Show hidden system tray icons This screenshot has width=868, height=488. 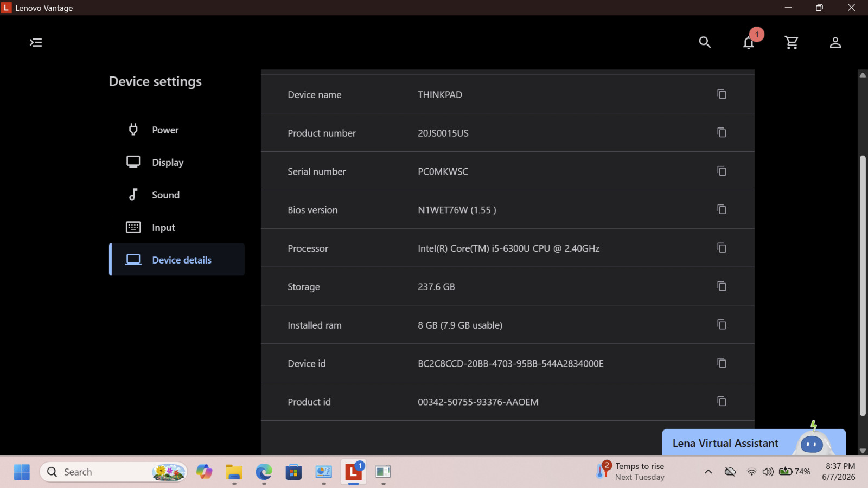pyautogui.click(x=708, y=472)
